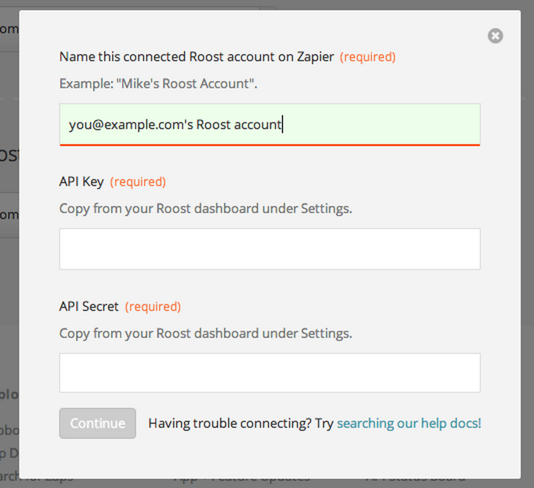This screenshot has height=488, width=534.
Task: Click the API Secret field label
Action: pyautogui.click(x=89, y=306)
